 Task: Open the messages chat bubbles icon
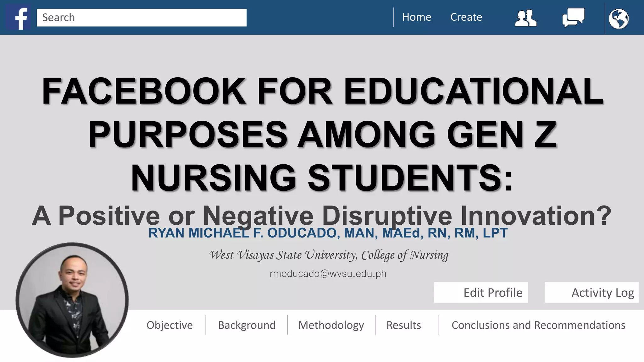pos(573,17)
